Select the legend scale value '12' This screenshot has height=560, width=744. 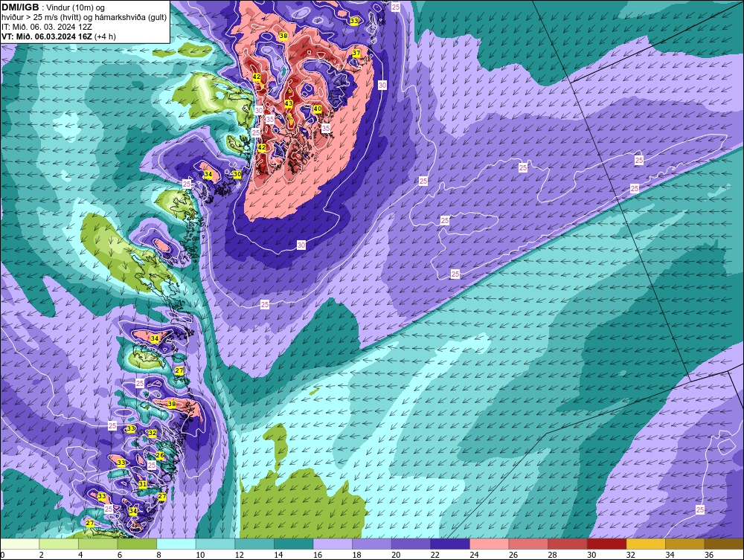coord(239,555)
